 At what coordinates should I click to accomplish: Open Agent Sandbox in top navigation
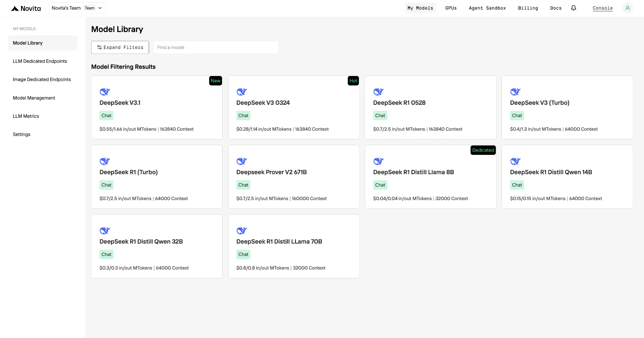tap(487, 8)
